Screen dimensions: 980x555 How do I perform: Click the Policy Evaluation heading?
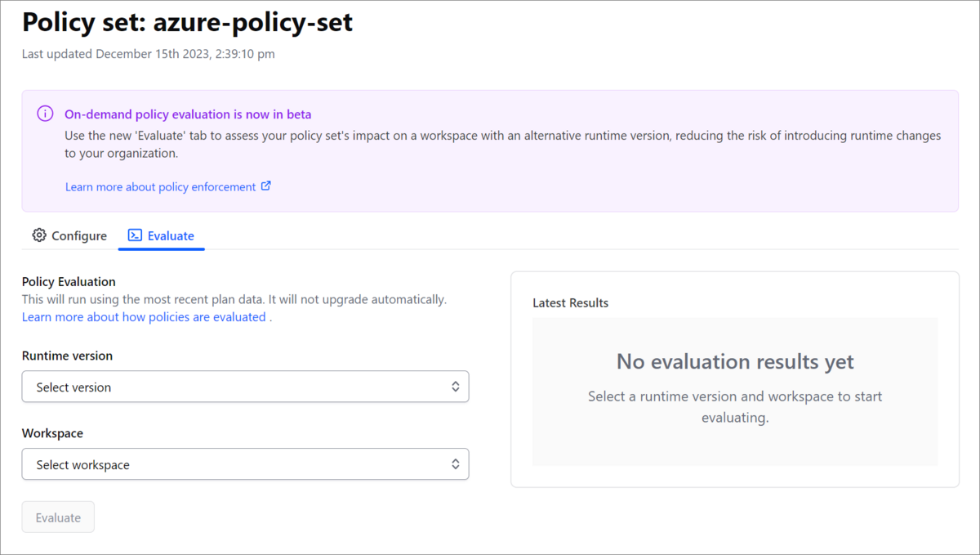tap(69, 282)
